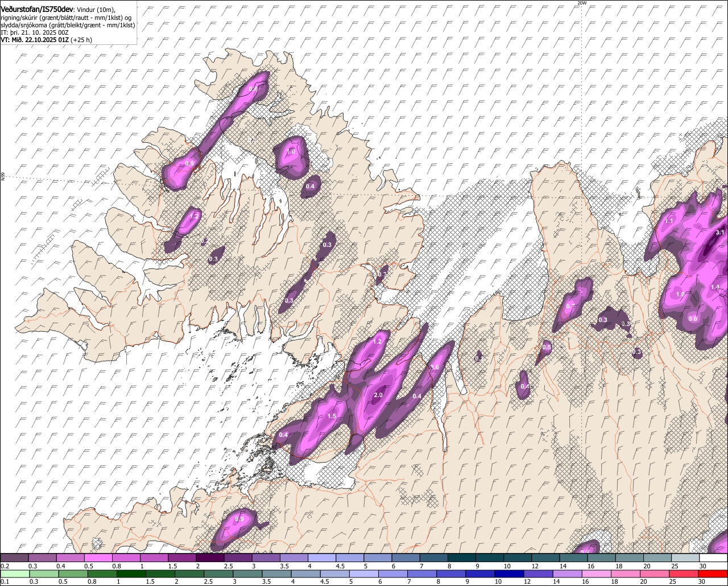
Task: Click the Veðurstofan/IS750dev title text
Action: pos(37,9)
